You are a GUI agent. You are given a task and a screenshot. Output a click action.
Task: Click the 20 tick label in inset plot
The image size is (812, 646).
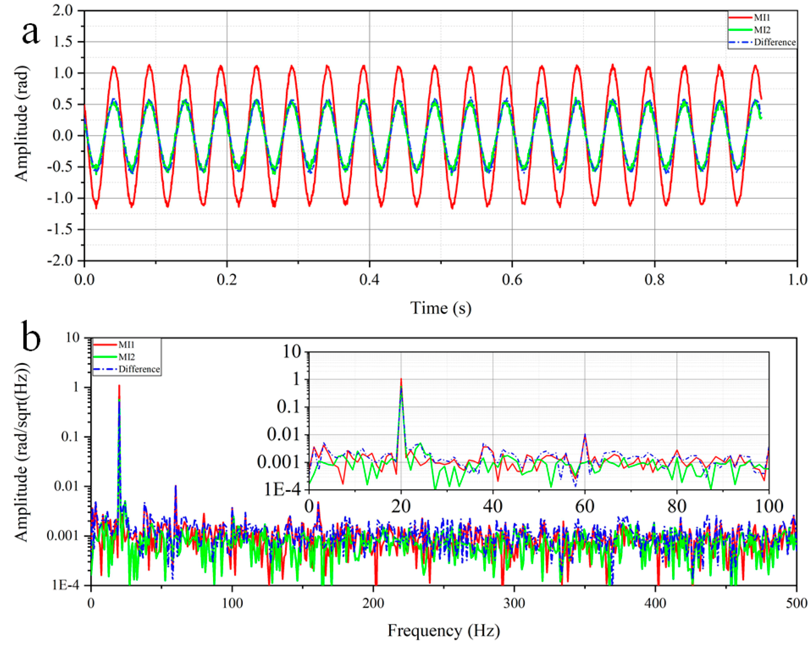tap(401, 506)
